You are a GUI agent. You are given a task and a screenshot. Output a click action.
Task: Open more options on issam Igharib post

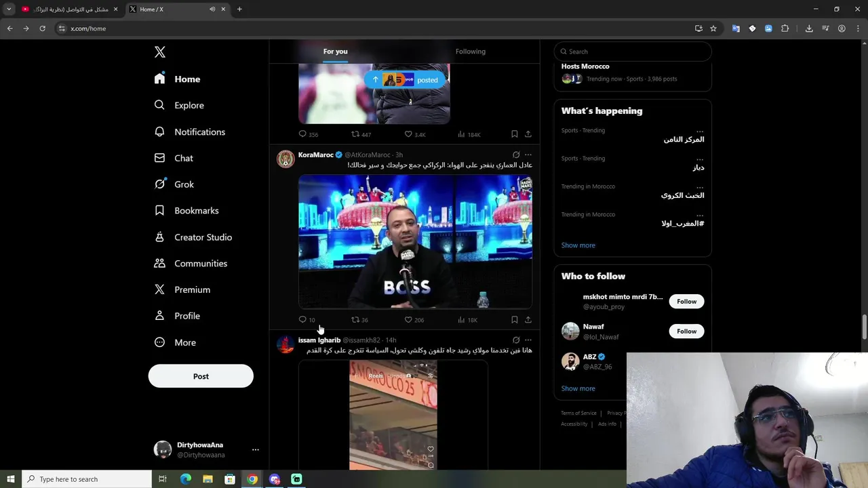click(528, 340)
